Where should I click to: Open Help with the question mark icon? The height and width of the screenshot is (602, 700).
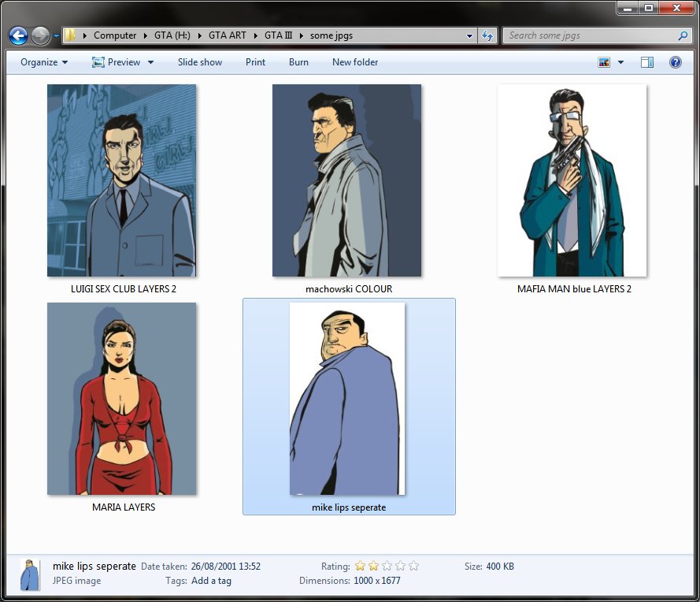[676, 62]
